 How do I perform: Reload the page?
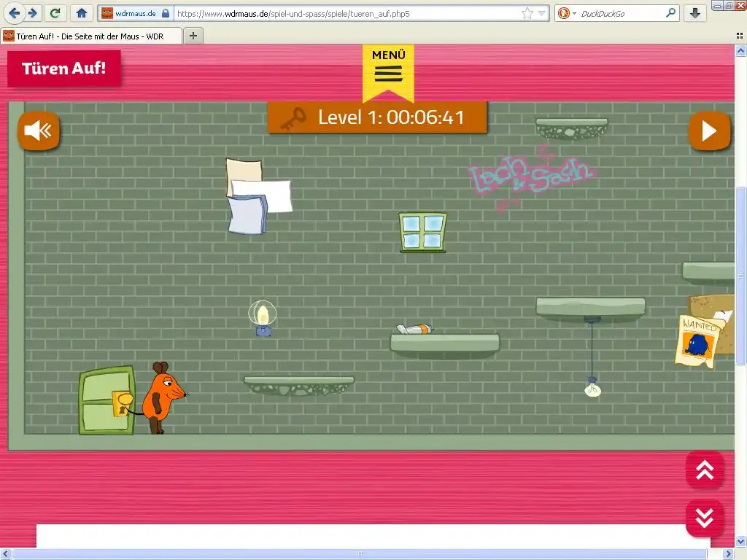tap(55, 13)
